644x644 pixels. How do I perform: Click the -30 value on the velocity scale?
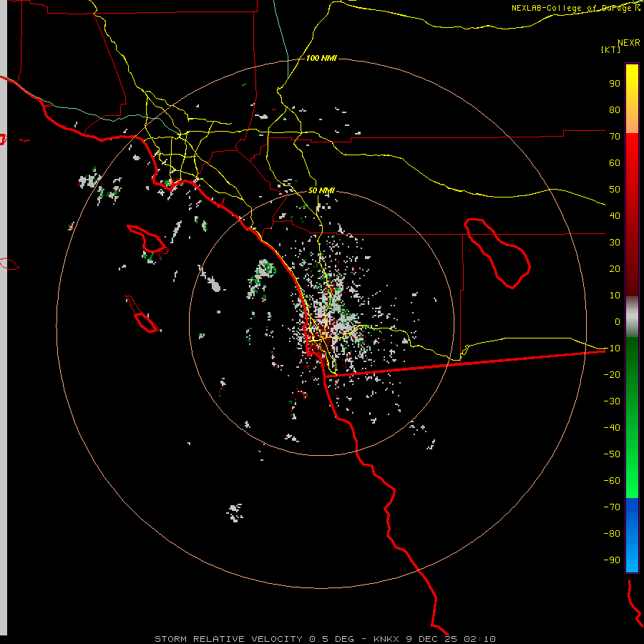612,401
